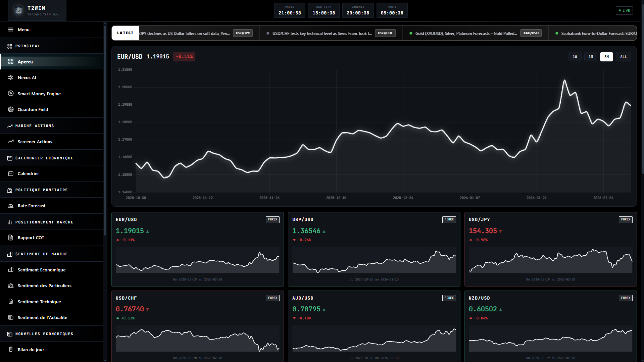Click the XAU/USD tag in news ticker
This screenshot has width=644, height=362.
[531, 33]
